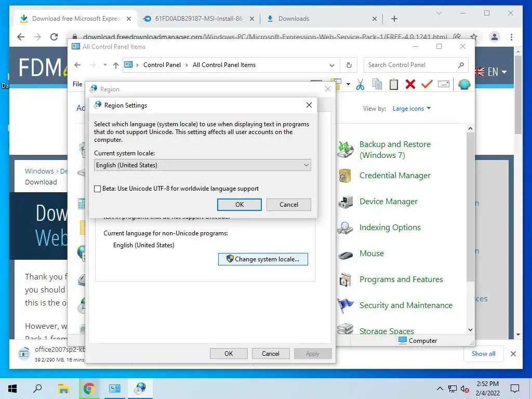
Task: Close the Region Settings dialog
Action: click(x=309, y=105)
